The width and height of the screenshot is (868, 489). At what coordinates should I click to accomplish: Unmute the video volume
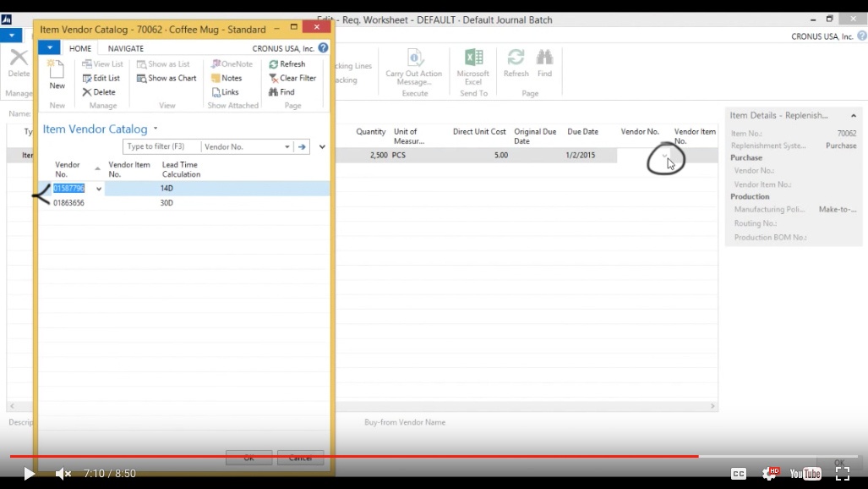point(63,474)
